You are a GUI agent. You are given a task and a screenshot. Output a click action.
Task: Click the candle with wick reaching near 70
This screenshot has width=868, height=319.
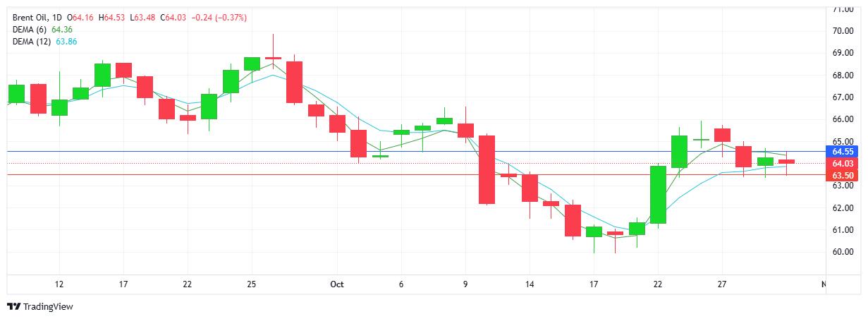[273, 57]
